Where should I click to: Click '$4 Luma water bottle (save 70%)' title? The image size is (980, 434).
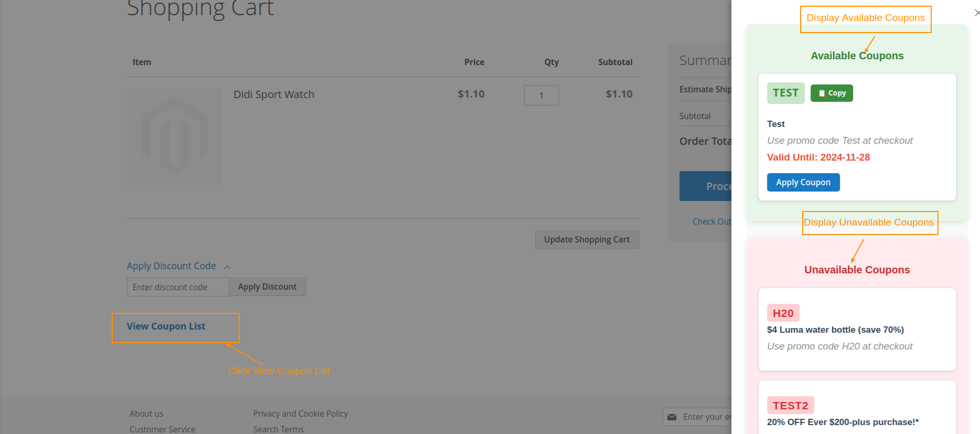(x=835, y=330)
